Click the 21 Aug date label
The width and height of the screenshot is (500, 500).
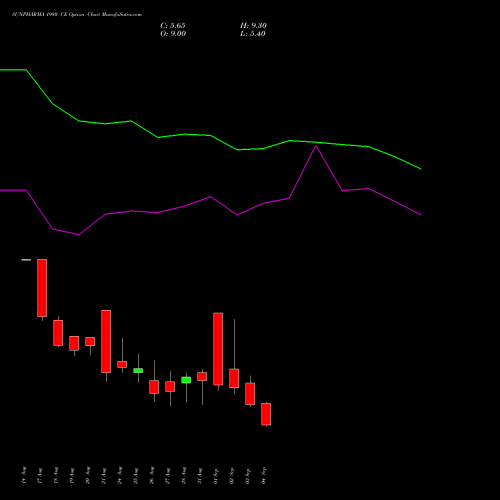pyautogui.click(x=104, y=475)
